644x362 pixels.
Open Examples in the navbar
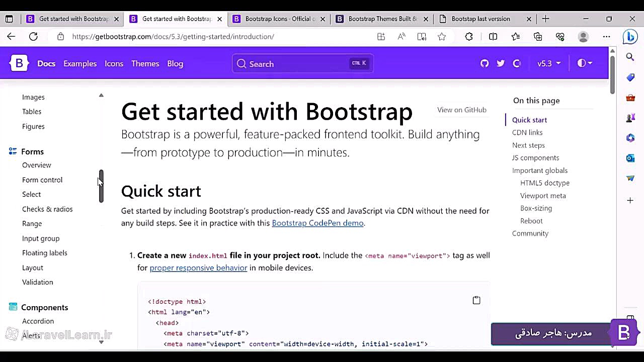coord(80,63)
